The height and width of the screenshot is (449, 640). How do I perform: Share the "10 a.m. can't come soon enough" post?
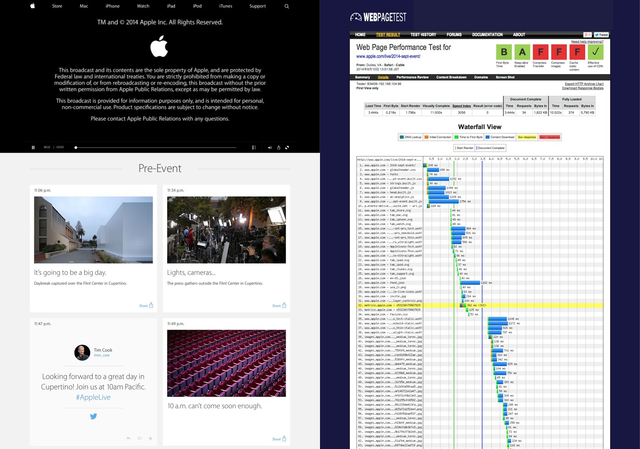point(279,439)
